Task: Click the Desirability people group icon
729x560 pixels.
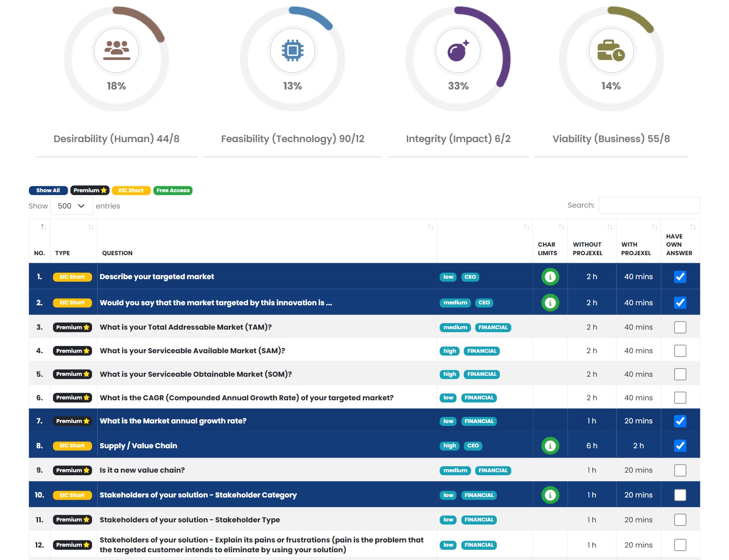Action: pos(117,50)
